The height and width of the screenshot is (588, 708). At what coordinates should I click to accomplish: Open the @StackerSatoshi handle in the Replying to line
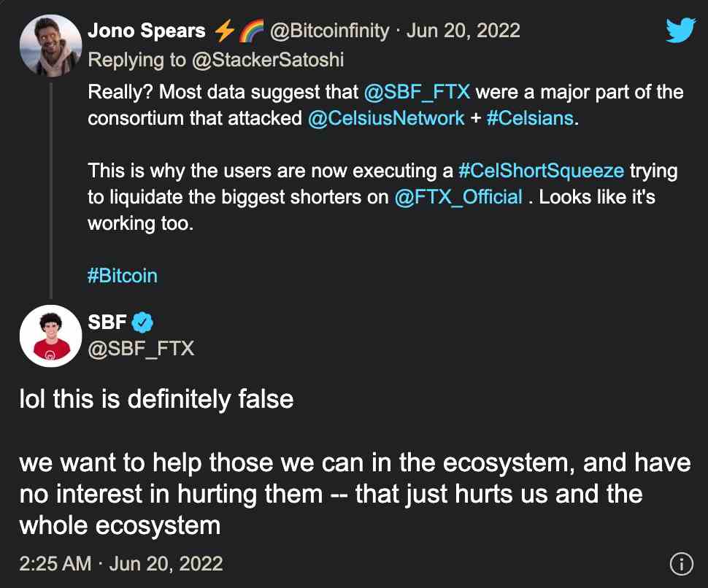268,60
